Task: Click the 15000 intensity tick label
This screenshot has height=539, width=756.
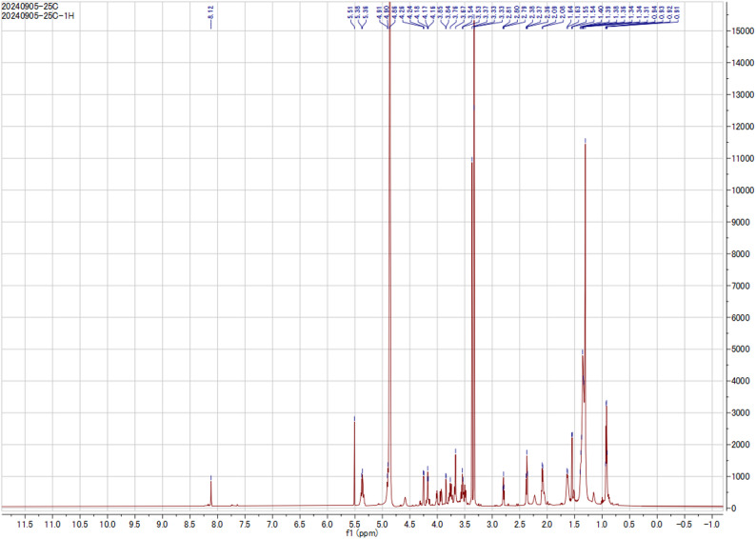Action: [744, 30]
